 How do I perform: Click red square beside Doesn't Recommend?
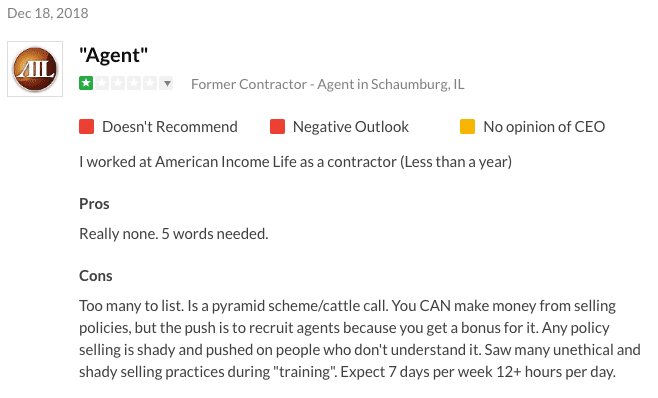(x=86, y=126)
